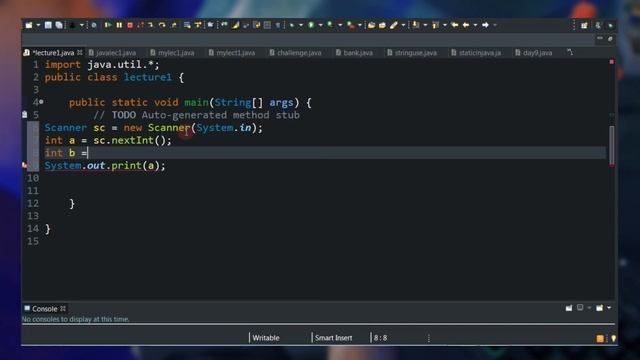The height and width of the screenshot is (360, 640).
Task: Toggle Mark Occurrences in toolbar
Action: (236, 25)
